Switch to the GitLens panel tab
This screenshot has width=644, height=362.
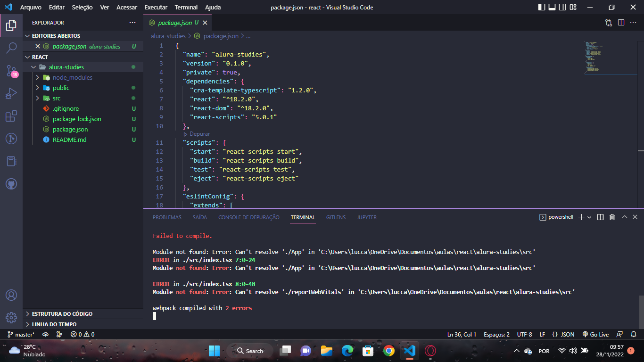click(x=336, y=217)
